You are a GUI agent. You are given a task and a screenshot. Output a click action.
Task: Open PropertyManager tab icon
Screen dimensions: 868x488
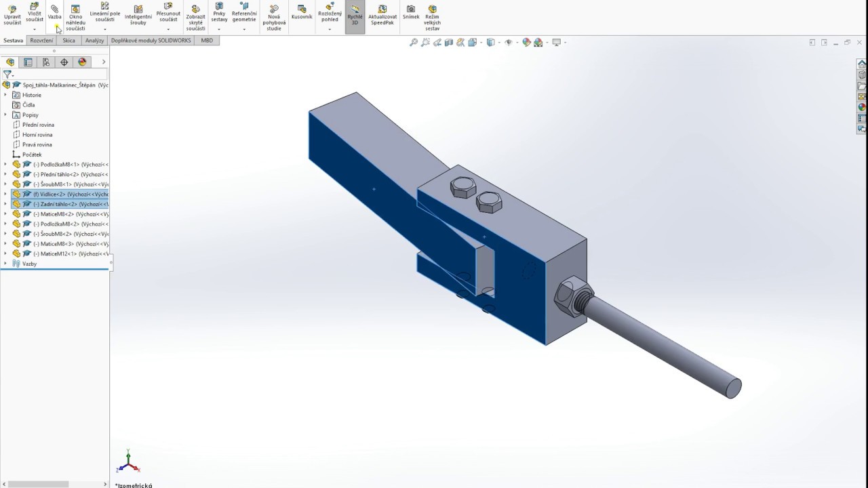click(28, 62)
